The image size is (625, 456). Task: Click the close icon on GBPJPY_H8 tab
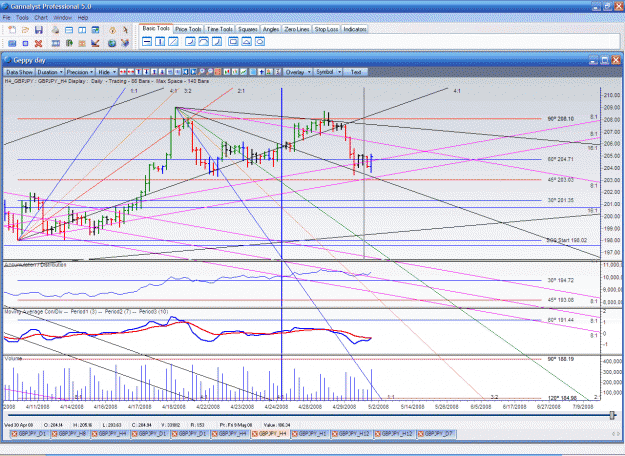click(x=55, y=434)
